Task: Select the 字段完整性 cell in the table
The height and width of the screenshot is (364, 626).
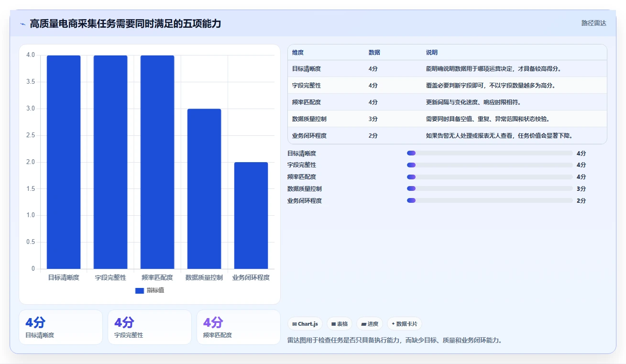Action: 307,86
